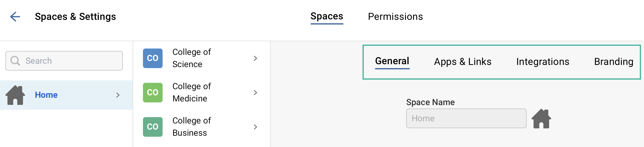Click the Home icon in the sidebar

point(15,95)
